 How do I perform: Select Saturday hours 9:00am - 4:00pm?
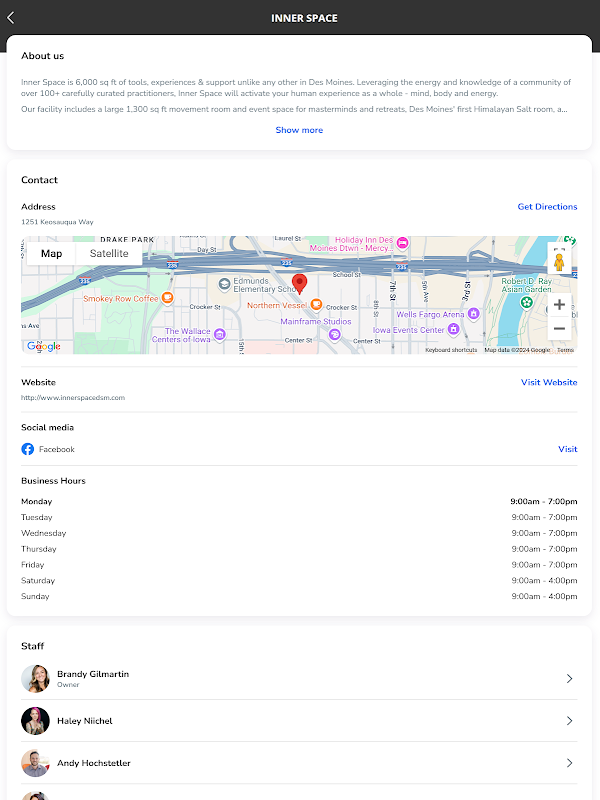click(x=544, y=581)
